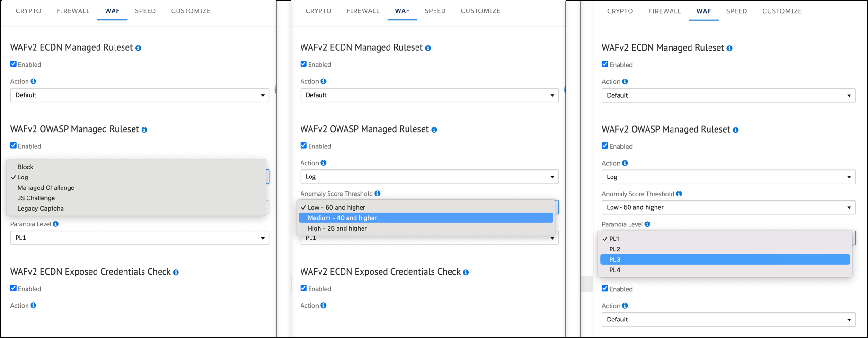Open ECDN Action Default dropdown, left panel
Screen dimensions: 868x338
click(140, 95)
